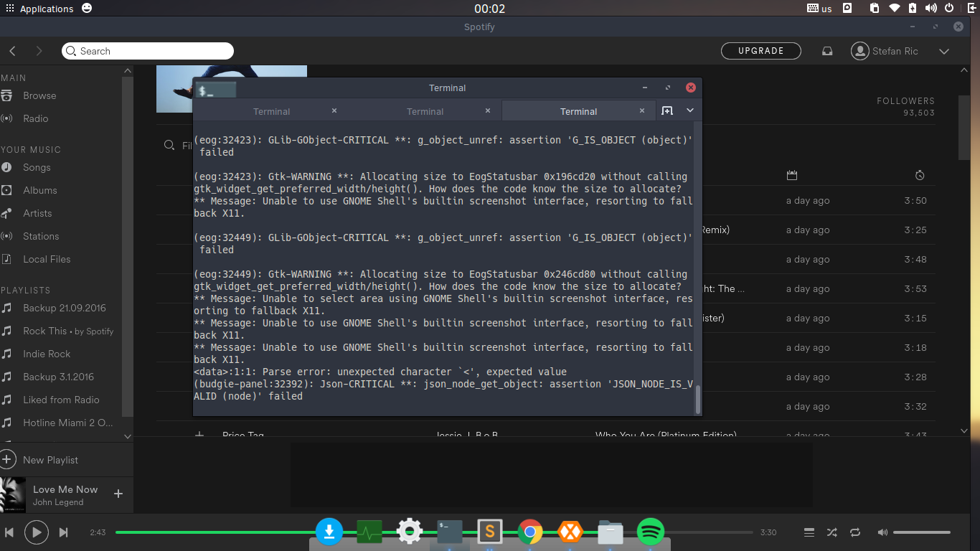Open the battery status indicator
Screen dimensions: 980x551
point(913,9)
